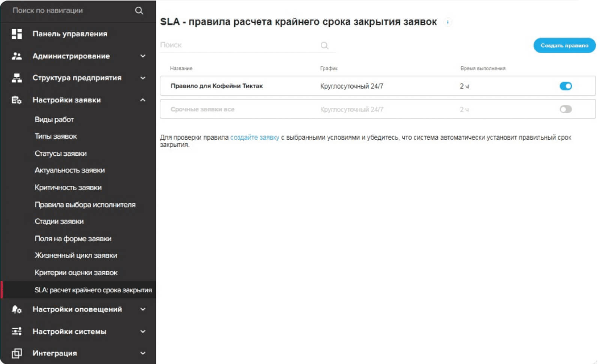Click the Настройки системы sliders icon
The width and height of the screenshot is (604, 364).
tap(16, 331)
